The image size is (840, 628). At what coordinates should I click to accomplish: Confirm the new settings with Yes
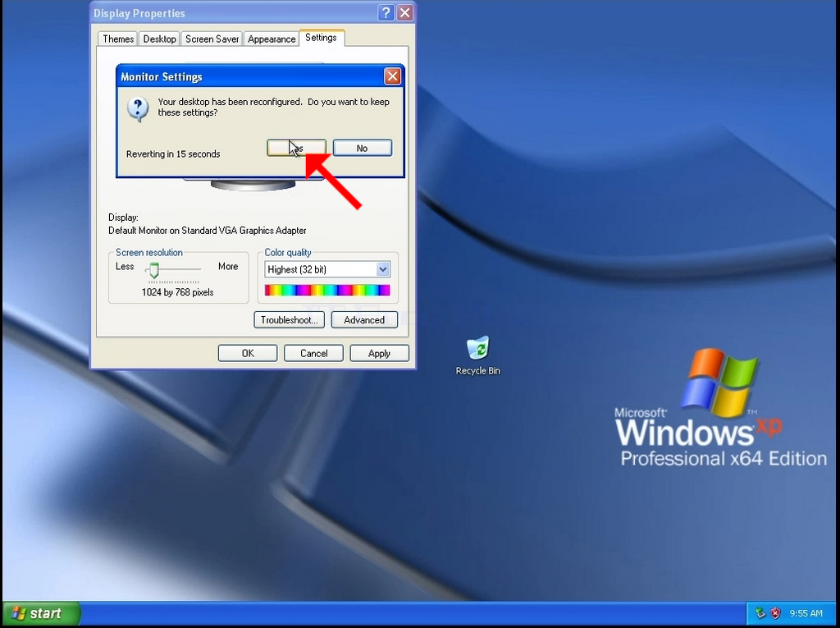click(296, 148)
